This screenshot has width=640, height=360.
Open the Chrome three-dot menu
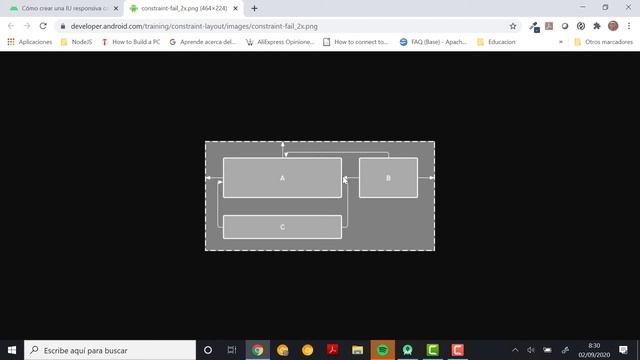pyautogui.click(x=629, y=26)
